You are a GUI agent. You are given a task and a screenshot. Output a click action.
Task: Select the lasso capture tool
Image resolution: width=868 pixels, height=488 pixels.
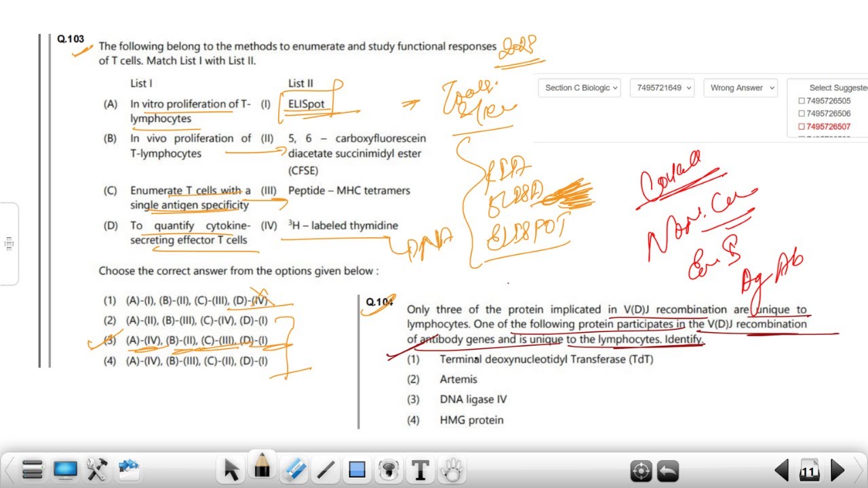pos(388,469)
